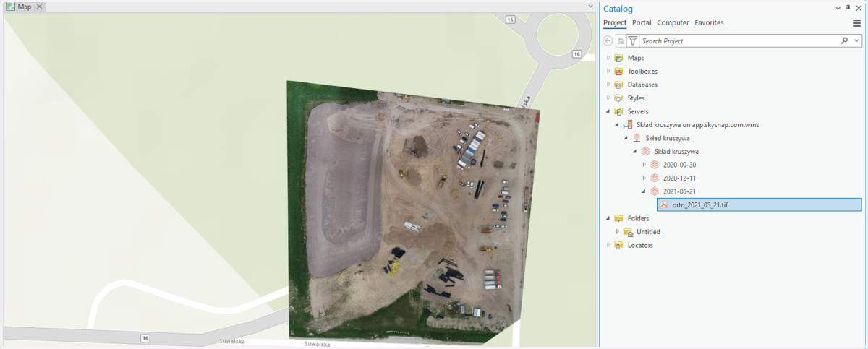
Task: Click the map icon on Map tab
Action: pyautogui.click(x=10, y=7)
